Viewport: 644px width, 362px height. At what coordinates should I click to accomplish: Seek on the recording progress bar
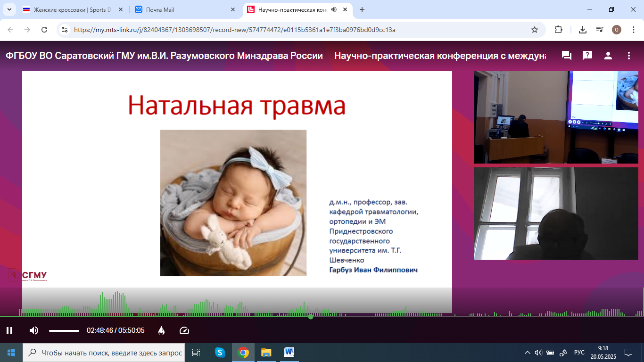[x=322, y=316]
